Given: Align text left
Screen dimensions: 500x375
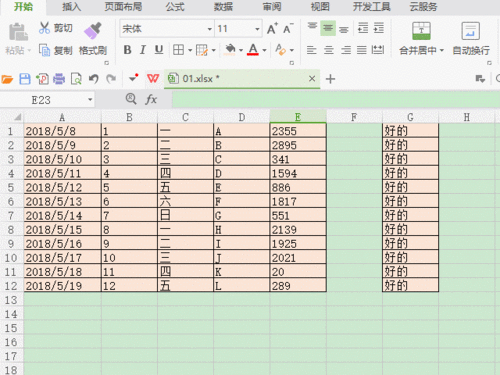Looking at the screenshot, I should click(x=312, y=50).
